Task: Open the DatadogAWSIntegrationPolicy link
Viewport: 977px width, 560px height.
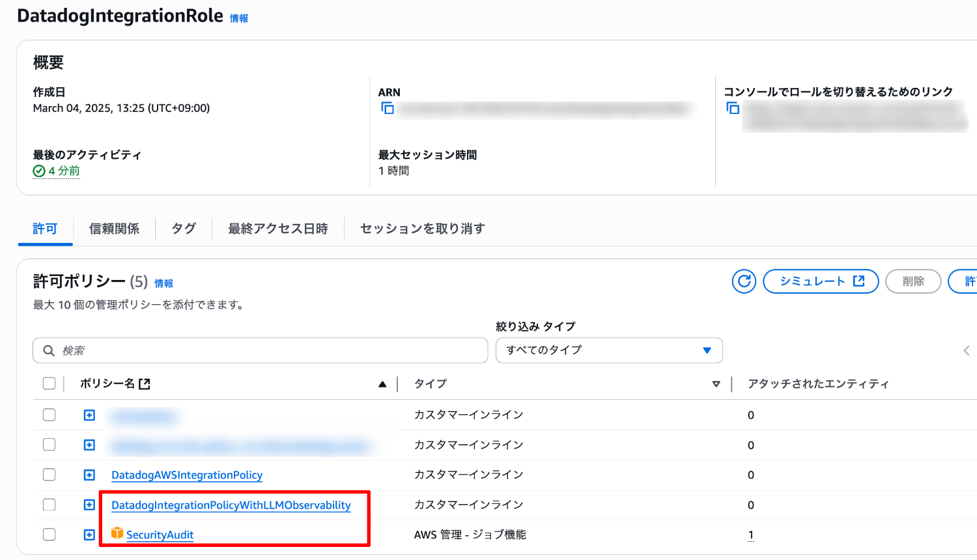Action: pos(187,475)
